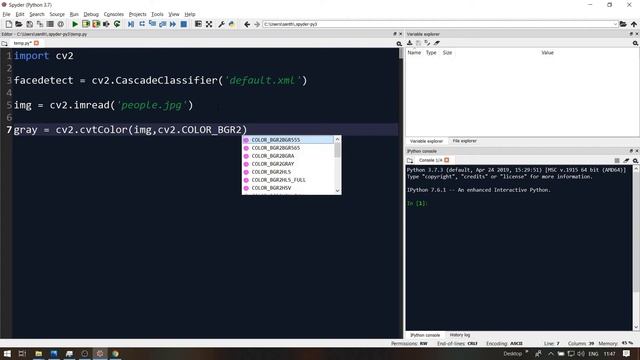Click the Value column header
The image size is (640, 360).
pyautogui.click(x=547, y=53)
